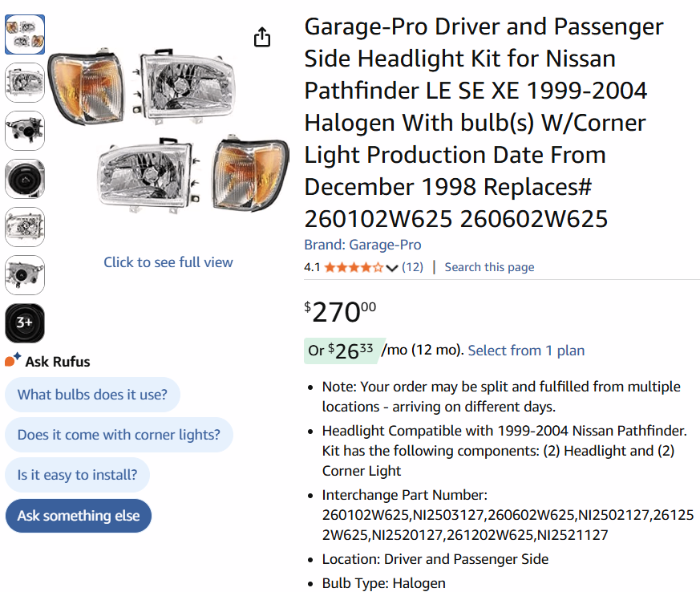
Task: Click the share icon above product images
Action: [x=262, y=37]
